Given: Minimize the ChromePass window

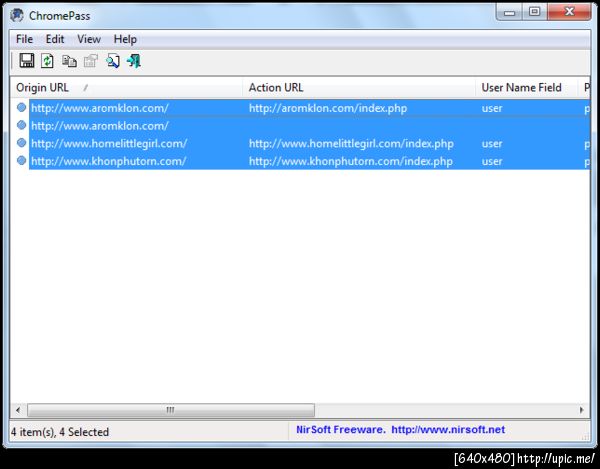Looking at the screenshot, I should coord(509,12).
